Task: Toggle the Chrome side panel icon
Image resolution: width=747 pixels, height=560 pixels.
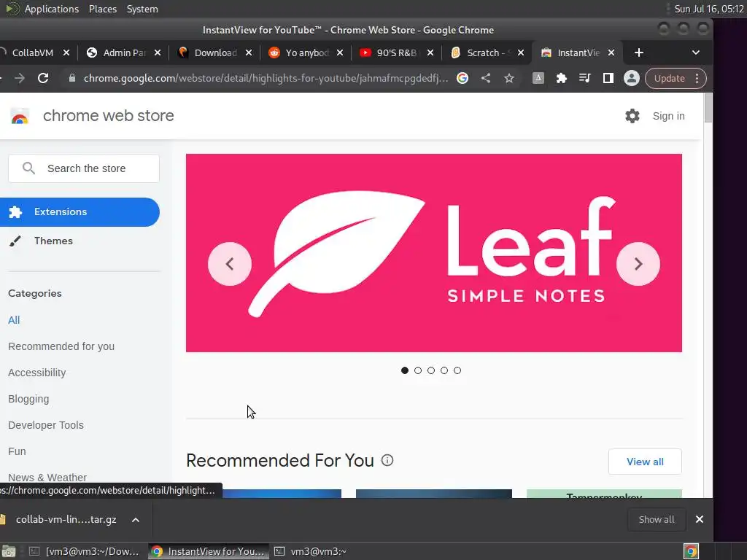Action: (608, 78)
